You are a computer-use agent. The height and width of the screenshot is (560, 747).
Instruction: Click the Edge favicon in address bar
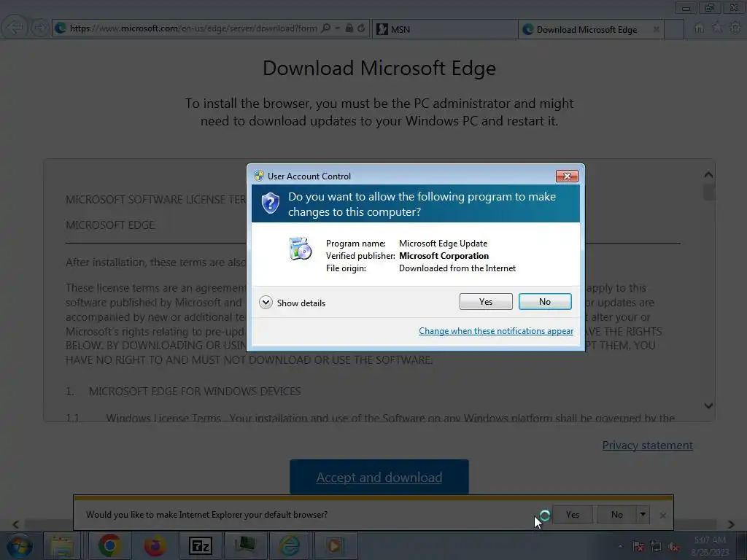pos(61,28)
